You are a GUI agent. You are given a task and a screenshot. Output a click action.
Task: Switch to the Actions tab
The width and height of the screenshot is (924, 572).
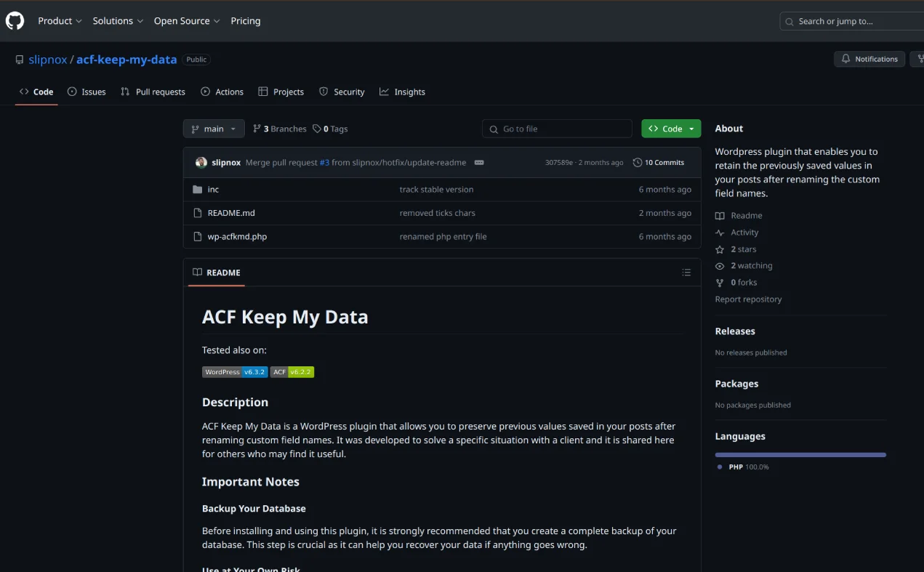(222, 92)
